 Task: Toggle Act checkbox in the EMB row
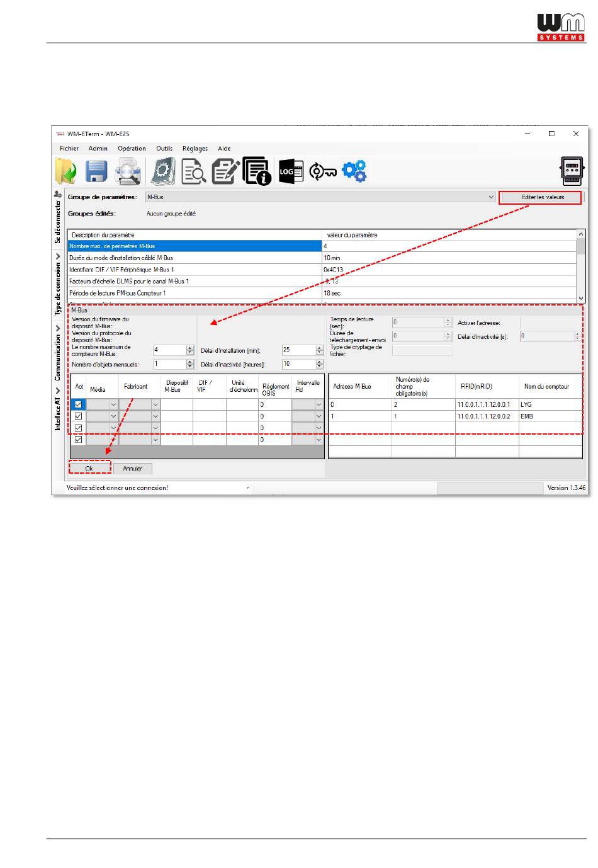point(79,416)
